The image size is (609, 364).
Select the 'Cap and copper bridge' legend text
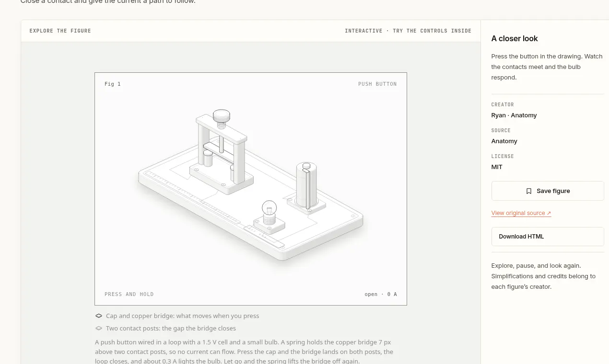click(182, 316)
